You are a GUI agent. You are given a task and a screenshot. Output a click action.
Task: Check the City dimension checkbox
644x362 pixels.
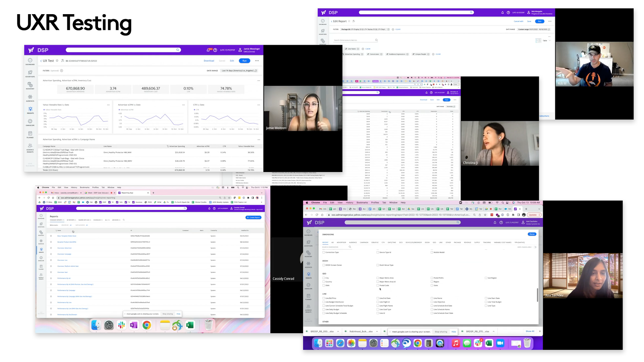click(324, 278)
